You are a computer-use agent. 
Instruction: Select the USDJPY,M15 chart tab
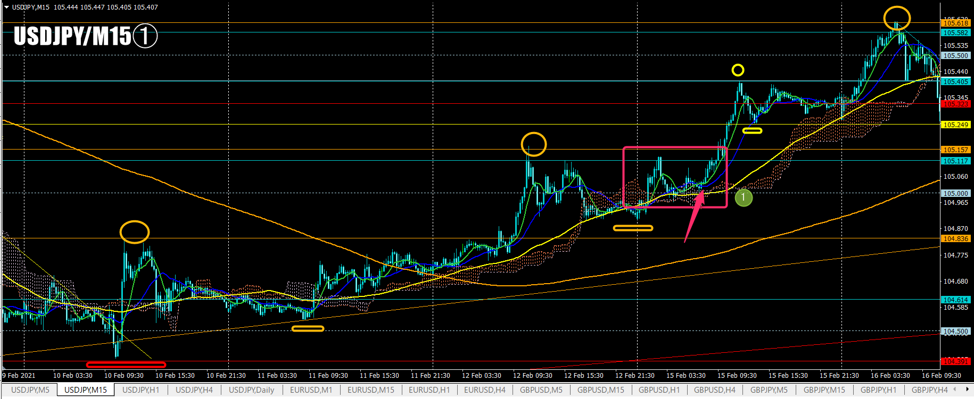(x=86, y=390)
